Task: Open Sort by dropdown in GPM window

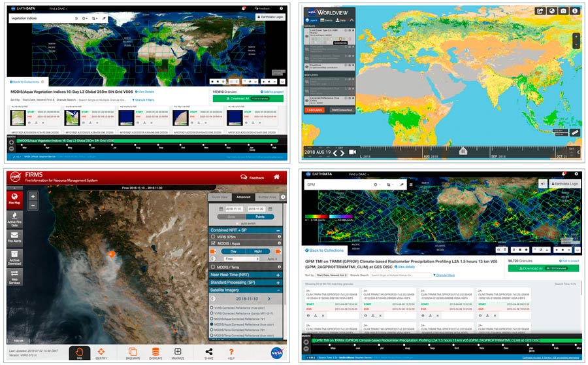Action: pos(331,275)
